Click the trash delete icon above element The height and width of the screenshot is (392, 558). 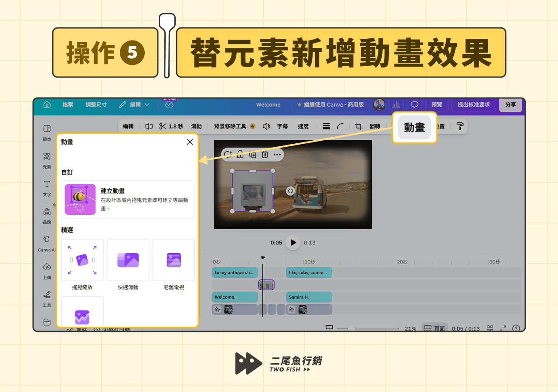265,154
